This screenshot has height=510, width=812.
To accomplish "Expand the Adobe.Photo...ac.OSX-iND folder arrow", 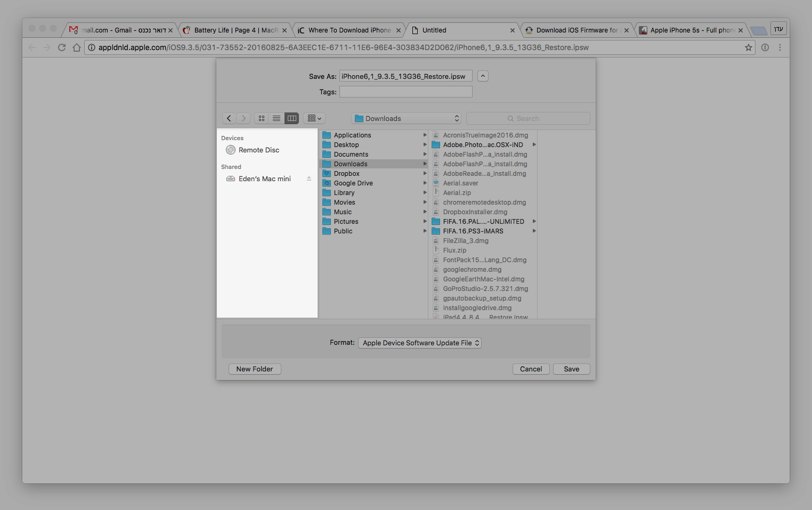I will click(x=534, y=144).
